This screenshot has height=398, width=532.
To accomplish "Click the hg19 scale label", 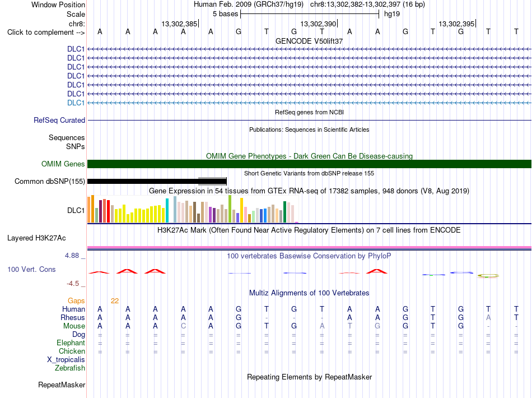I will tap(392, 14).
